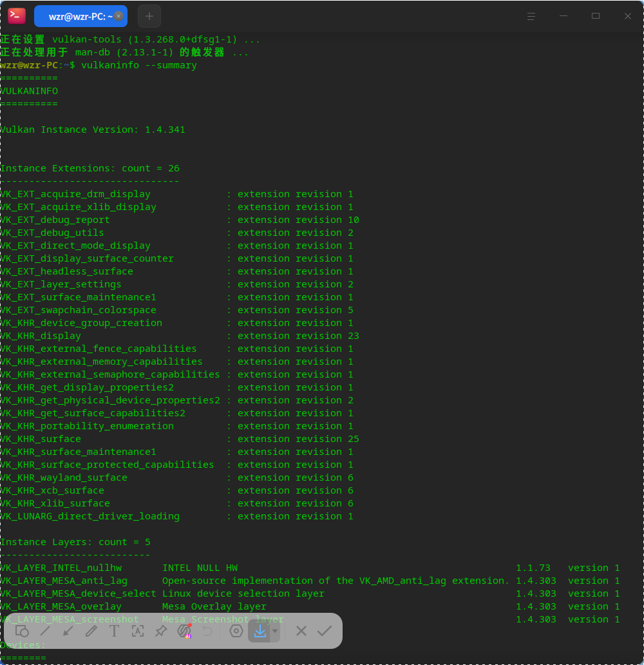
Task: Click VK_KHR_xcb_surface extension name
Action: click(x=52, y=490)
